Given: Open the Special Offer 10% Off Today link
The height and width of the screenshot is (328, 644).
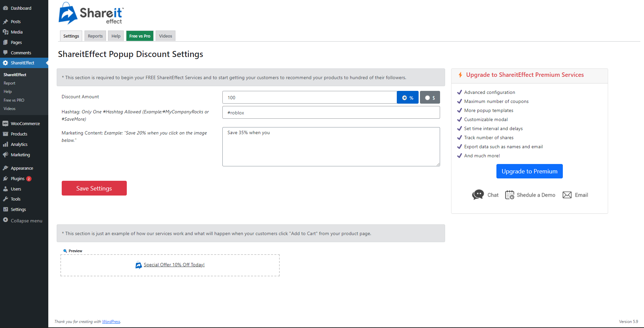Looking at the screenshot, I should (174, 265).
